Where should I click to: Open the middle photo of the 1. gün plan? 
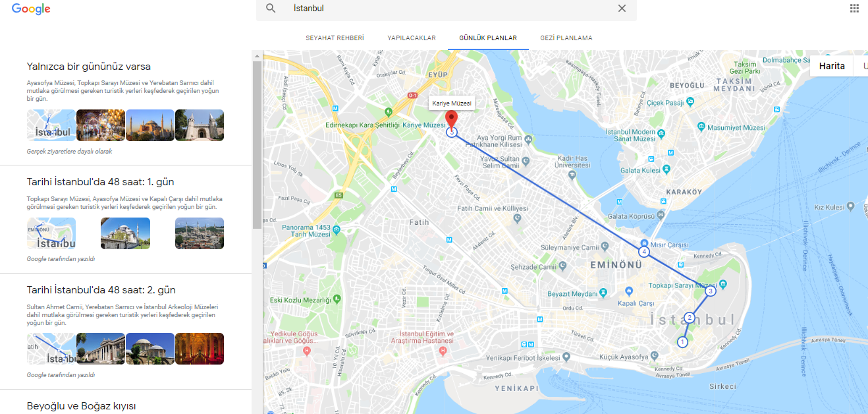pyautogui.click(x=125, y=233)
